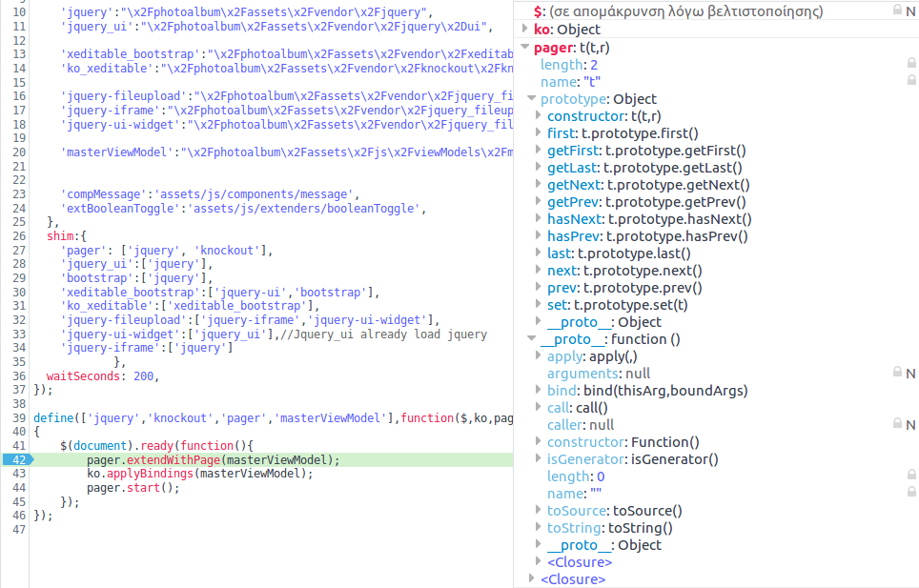919x588 pixels.
Task: Click the //Jquery_ui already load jquery comment
Action: coord(383,334)
